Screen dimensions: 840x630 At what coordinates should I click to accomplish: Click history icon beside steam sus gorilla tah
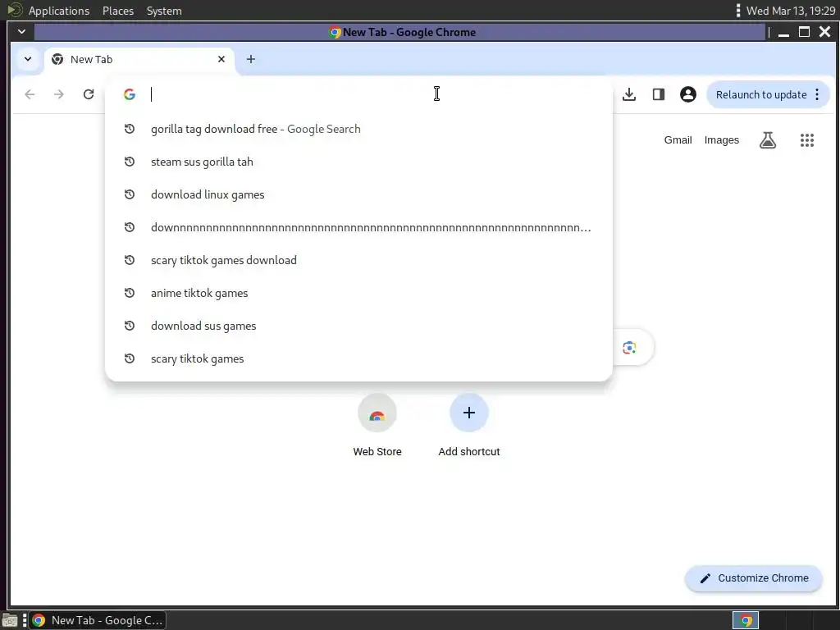[x=129, y=162]
